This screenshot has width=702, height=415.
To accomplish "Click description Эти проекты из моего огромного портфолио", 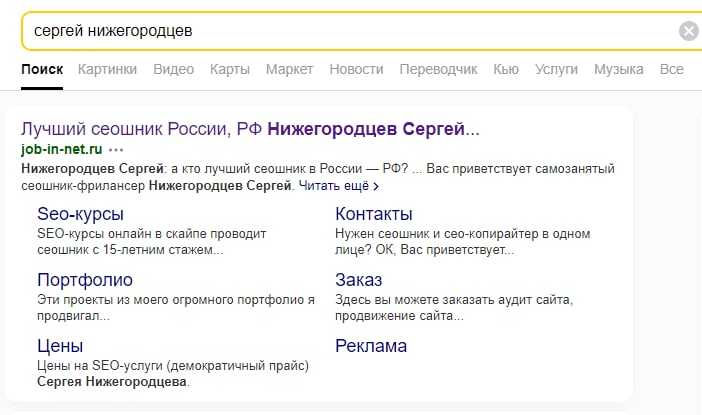I will coord(176,308).
